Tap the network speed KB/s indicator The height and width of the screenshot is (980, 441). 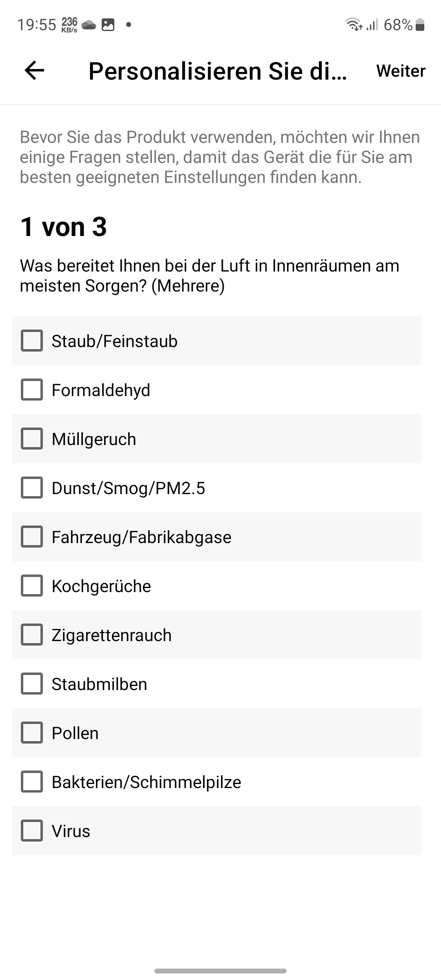[69, 25]
